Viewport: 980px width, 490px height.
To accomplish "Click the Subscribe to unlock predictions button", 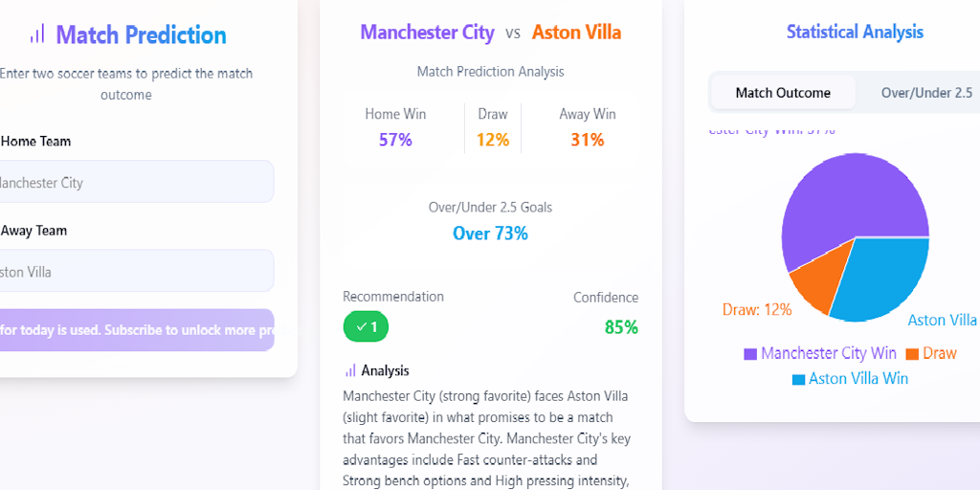I will (136, 330).
